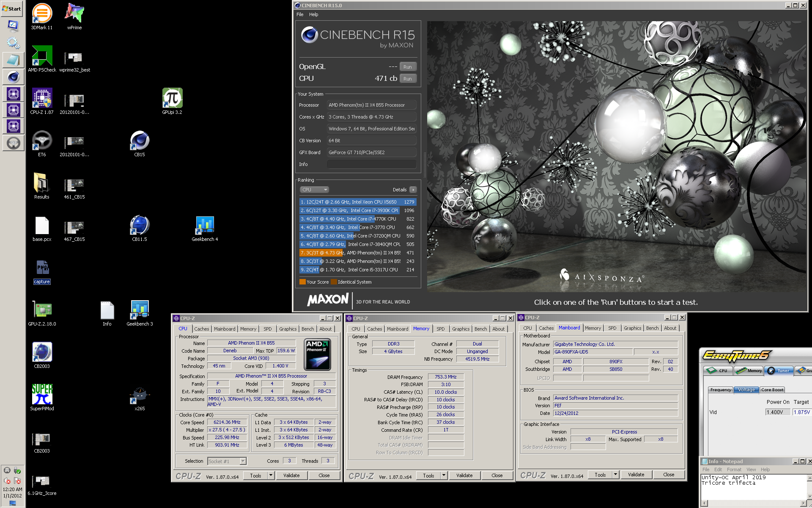Screen dimensions: 812x508
Task: Click Close in the Memory CPU-Z window
Action: click(497, 475)
